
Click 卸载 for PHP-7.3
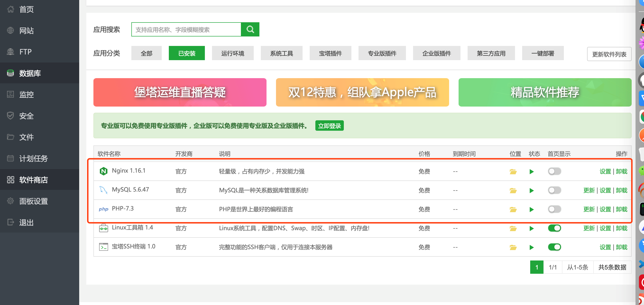pos(621,209)
